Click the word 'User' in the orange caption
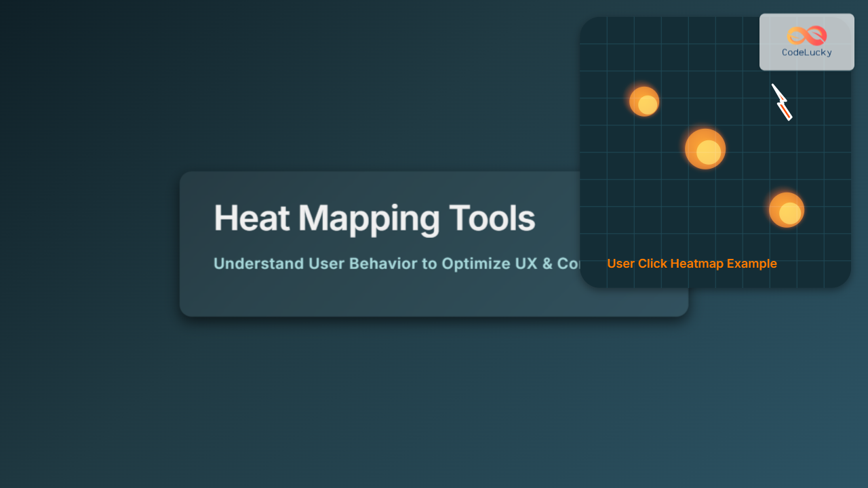Screen dimensions: 868x488 pos(620,264)
